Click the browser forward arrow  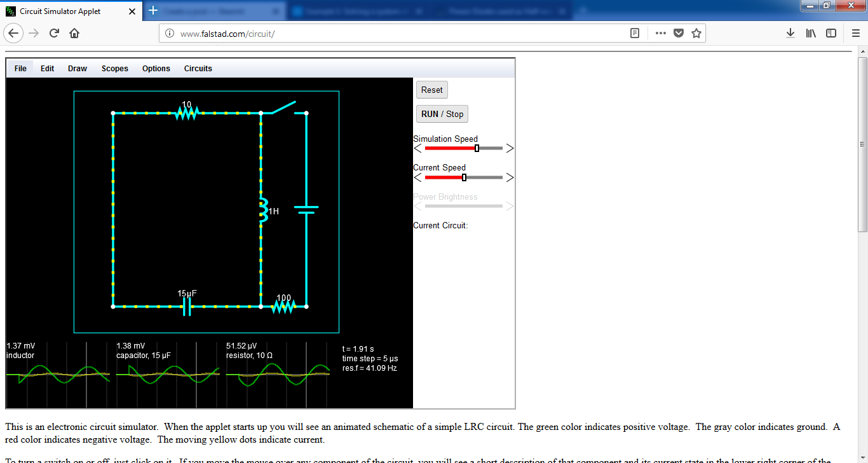34,33
